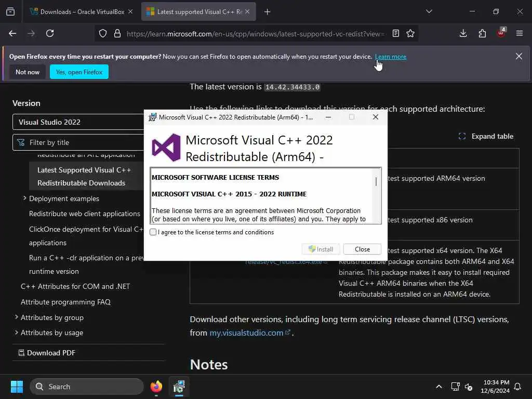Open the Windows Start menu
The image size is (532, 399).
(17, 387)
